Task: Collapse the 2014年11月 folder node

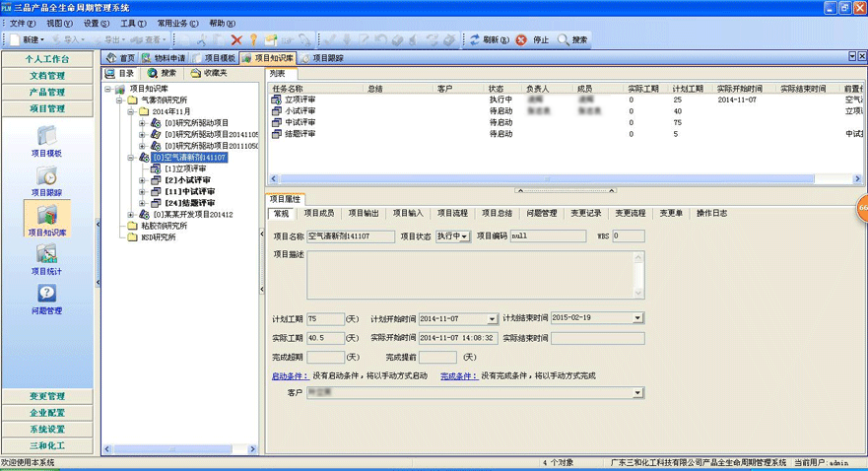Action: pyautogui.click(x=131, y=112)
